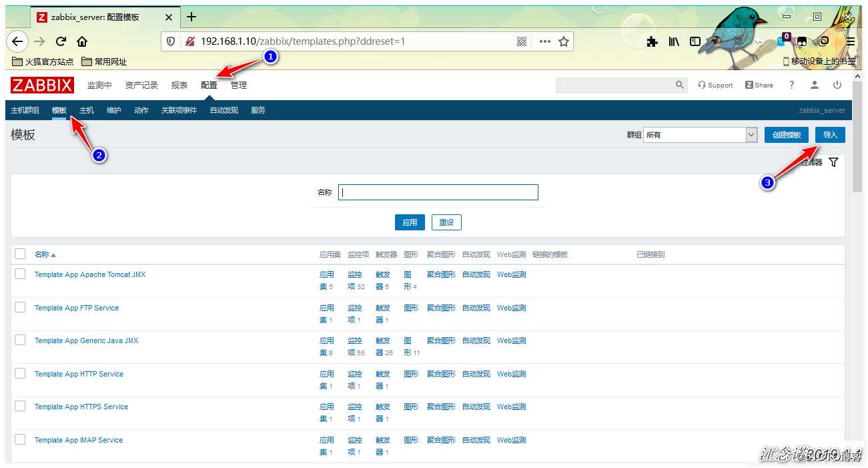Screen dimensions: 868x468
Task: Click the 重设 reset filter button
Action: tap(446, 222)
